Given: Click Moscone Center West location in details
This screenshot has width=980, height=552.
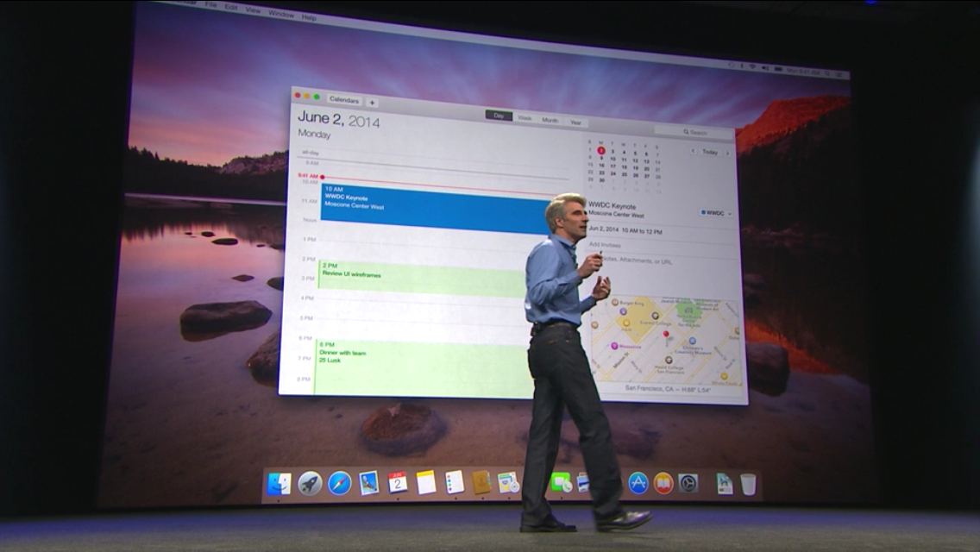Looking at the screenshot, I should click(616, 215).
